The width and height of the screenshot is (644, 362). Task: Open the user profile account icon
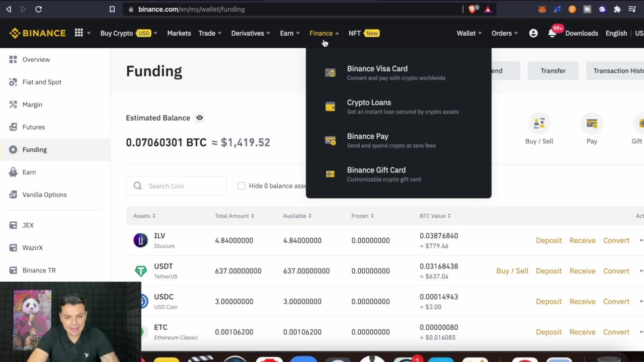point(533,33)
